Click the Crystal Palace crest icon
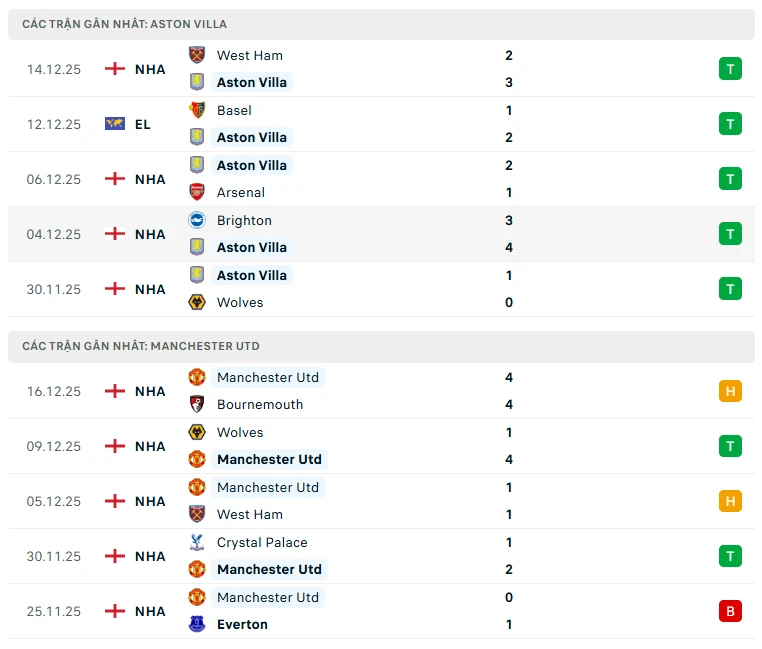The image size is (762, 649). pos(197,542)
